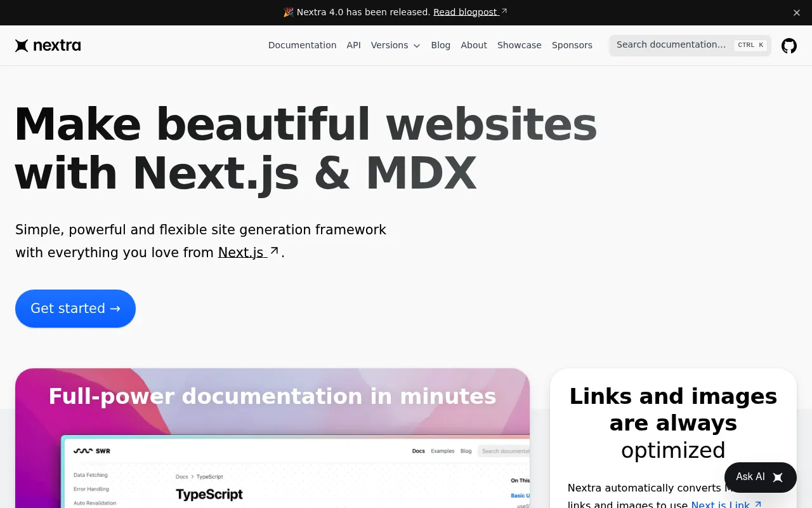
Task: Open the Full-power documentation card
Action: click(272, 438)
